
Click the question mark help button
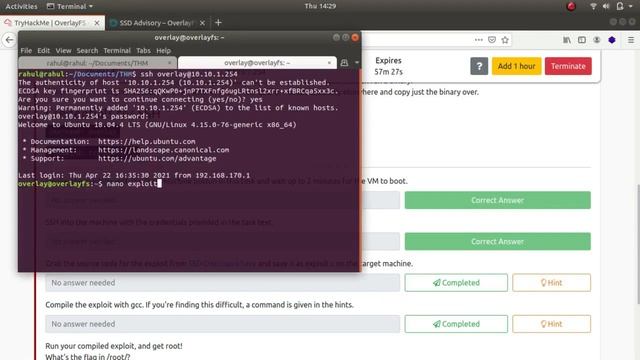pyautogui.click(x=479, y=66)
